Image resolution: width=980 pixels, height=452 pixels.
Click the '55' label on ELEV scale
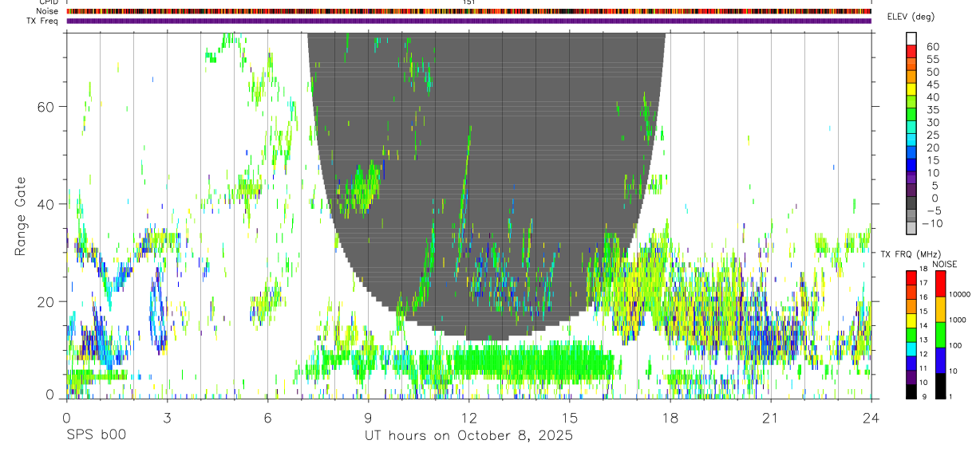pyautogui.click(x=931, y=59)
